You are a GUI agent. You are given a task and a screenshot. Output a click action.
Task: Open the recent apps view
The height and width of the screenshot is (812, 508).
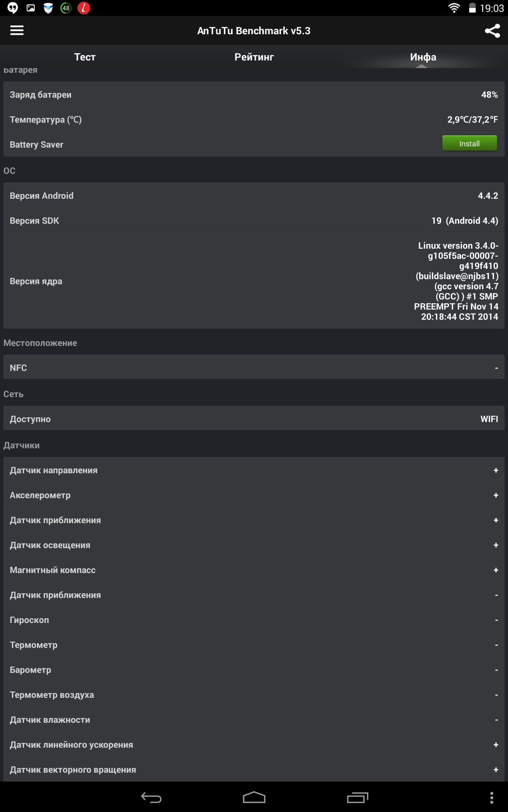[358, 798]
